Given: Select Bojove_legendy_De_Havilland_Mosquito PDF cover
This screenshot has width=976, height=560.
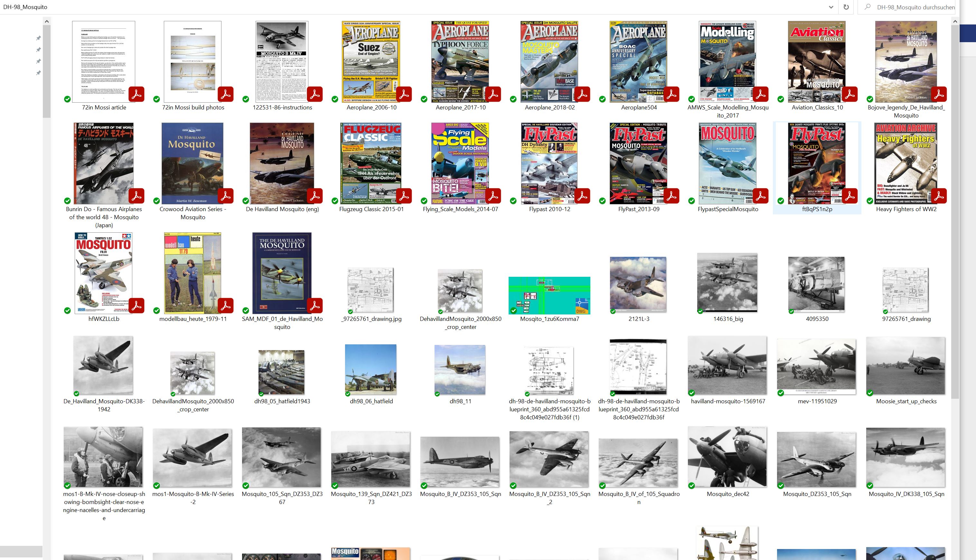Looking at the screenshot, I should [906, 61].
